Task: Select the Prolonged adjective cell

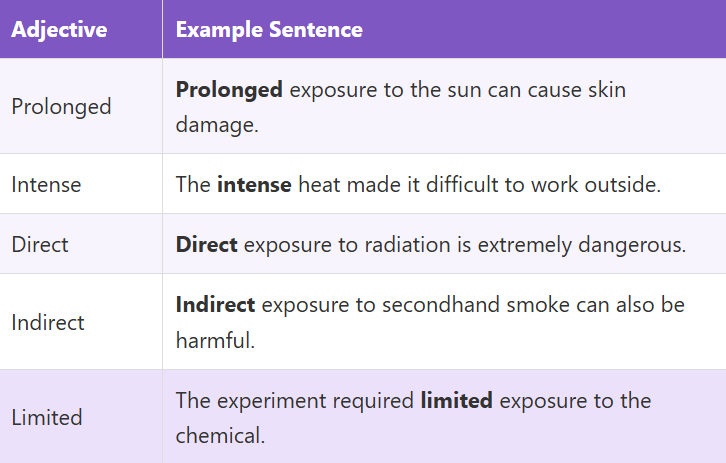Action: [x=61, y=106]
